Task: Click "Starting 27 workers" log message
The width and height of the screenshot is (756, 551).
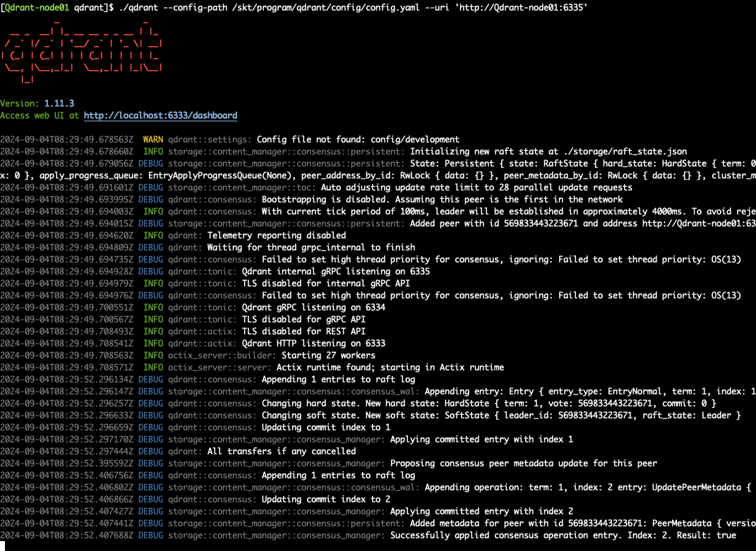Action: point(328,356)
